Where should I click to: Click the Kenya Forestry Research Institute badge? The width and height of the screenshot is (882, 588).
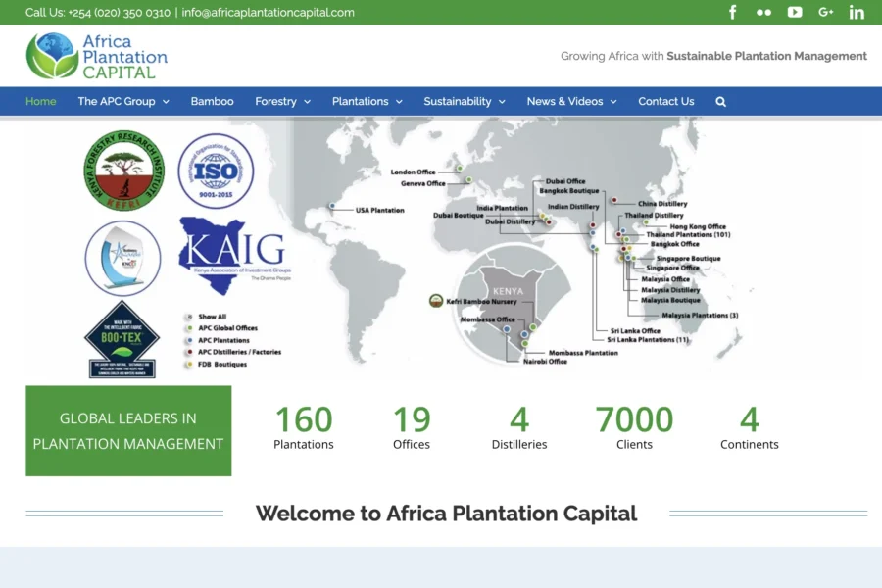(x=123, y=171)
